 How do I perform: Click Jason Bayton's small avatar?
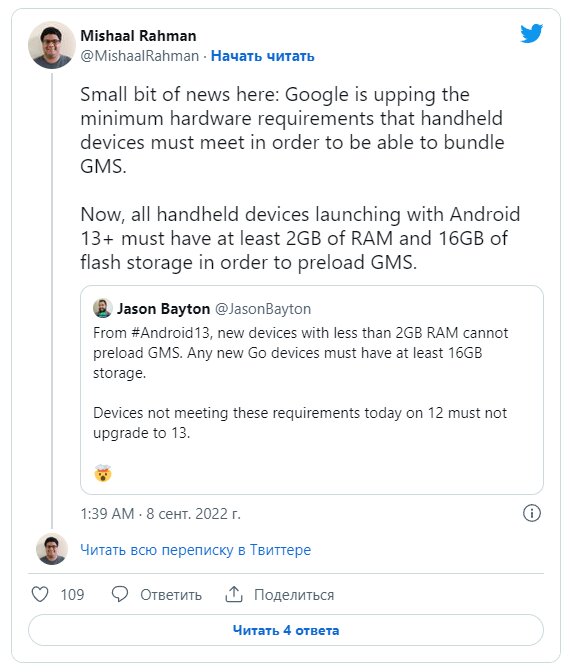[x=103, y=309]
